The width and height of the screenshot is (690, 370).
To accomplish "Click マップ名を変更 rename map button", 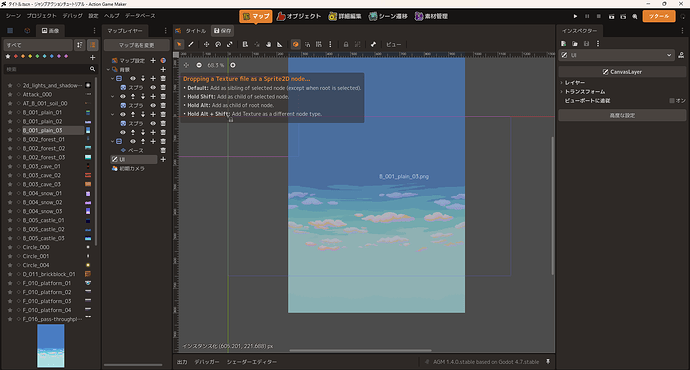I will pos(136,45).
